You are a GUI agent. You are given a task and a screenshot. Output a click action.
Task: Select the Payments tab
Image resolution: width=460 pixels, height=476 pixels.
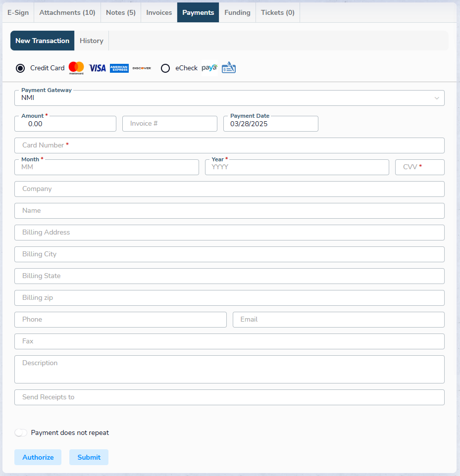(198, 12)
